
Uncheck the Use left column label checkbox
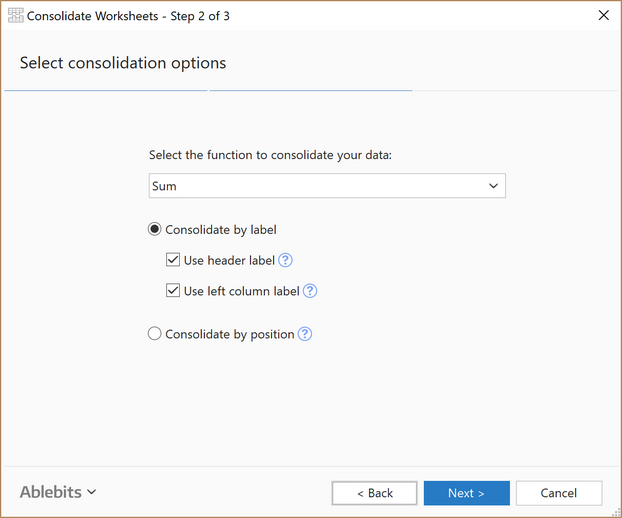[x=173, y=291]
